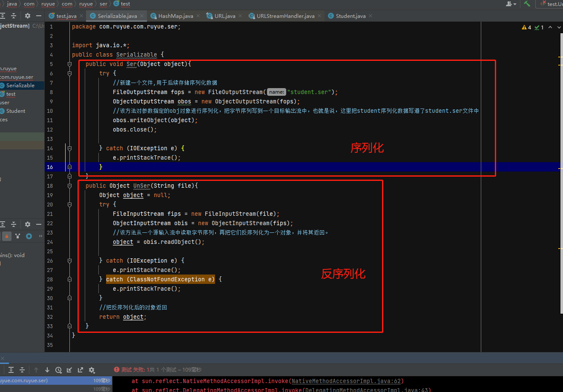Viewport: 563px width, 392px height.
Task: Open the NativeMethodAccessorImpl.java:62 stack trace link
Action: coord(345,381)
